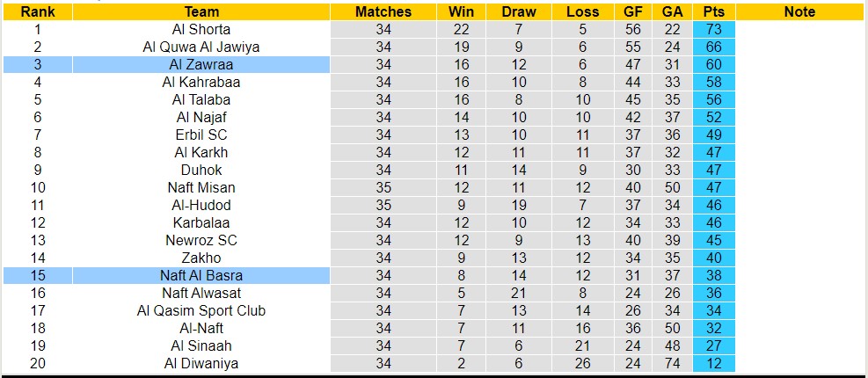This screenshot has width=868, height=378.
Task: Open Al Quwa Al Jawiya team
Action: [201, 47]
